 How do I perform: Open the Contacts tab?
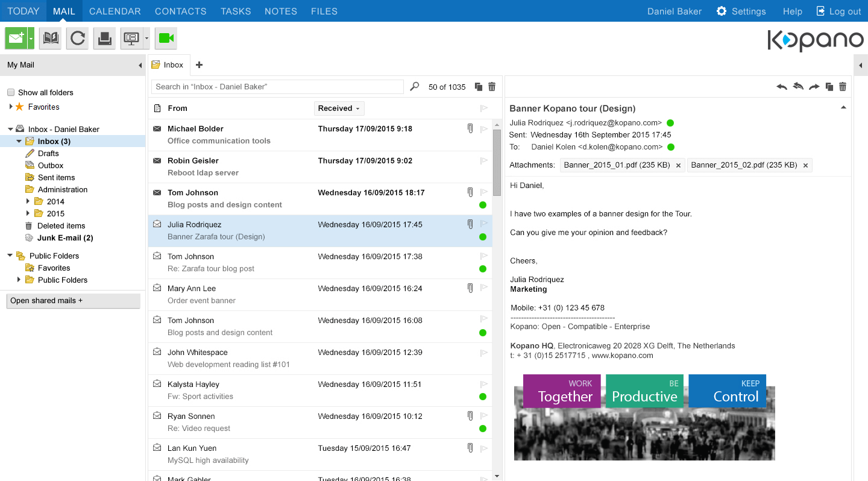coord(180,11)
